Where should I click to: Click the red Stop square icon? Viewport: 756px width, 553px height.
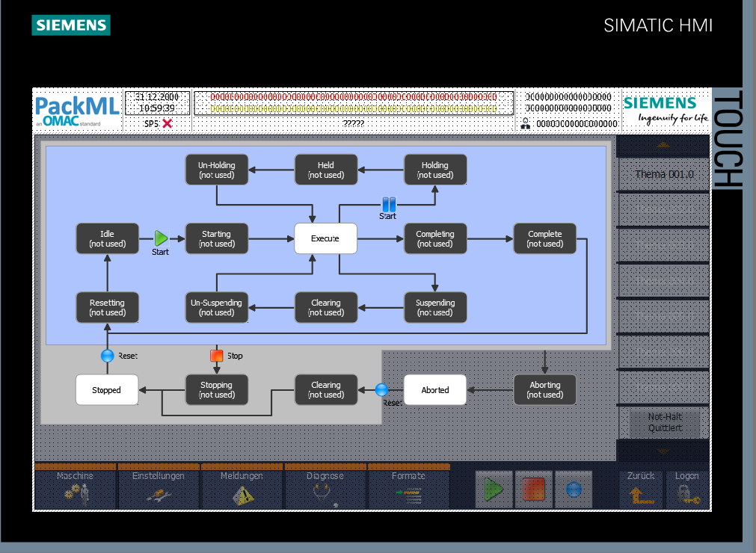coord(217,356)
